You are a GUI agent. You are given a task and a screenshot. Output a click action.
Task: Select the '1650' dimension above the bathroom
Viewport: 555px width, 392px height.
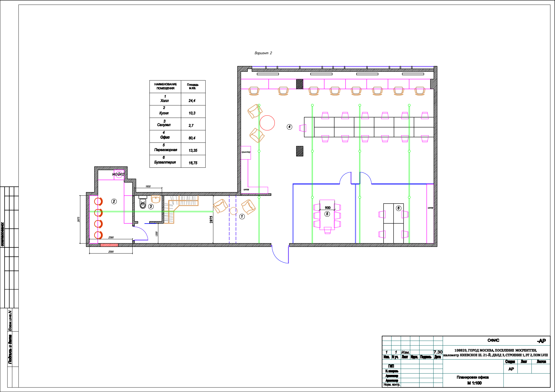click(148, 186)
